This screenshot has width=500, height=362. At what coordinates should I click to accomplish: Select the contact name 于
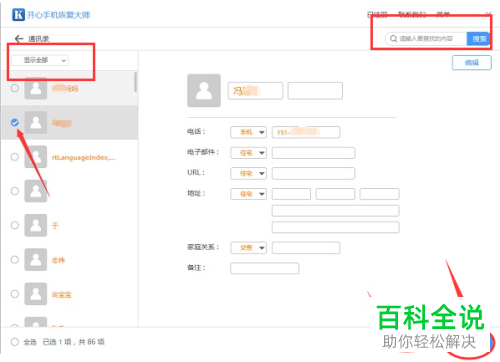pyautogui.click(x=55, y=226)
